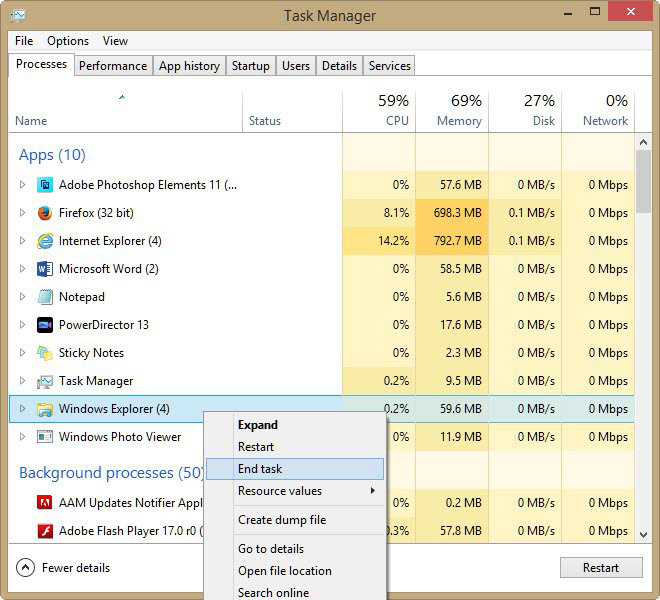Minimize the Task Manager window
The height and width of the screenshot is (600, 660).
[568, 13]
